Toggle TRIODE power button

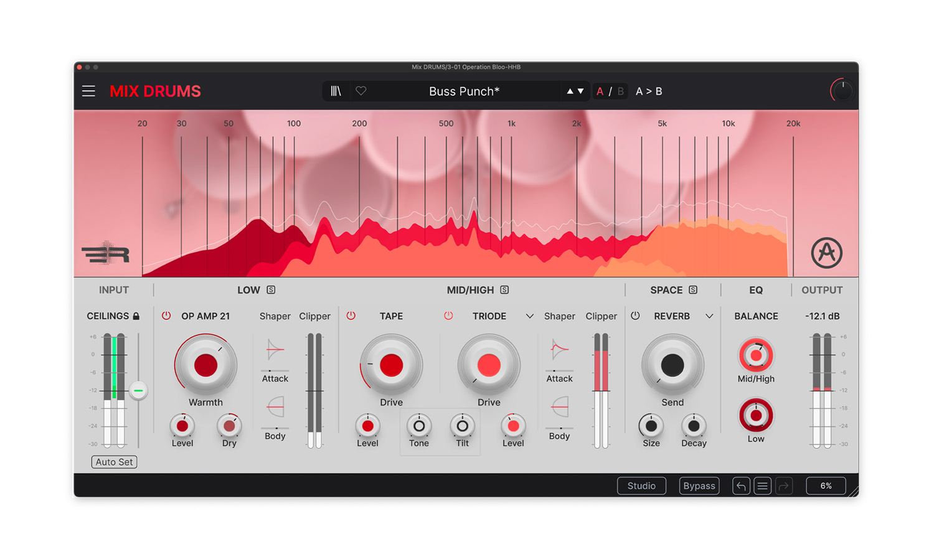click(x=448, y=316)
